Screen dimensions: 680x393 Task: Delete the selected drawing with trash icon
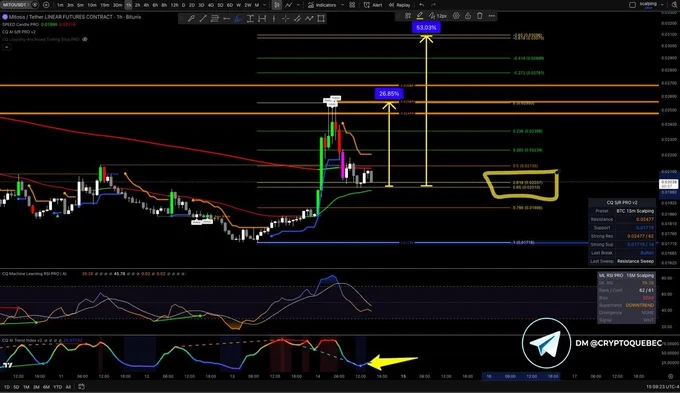coord(480,16)
